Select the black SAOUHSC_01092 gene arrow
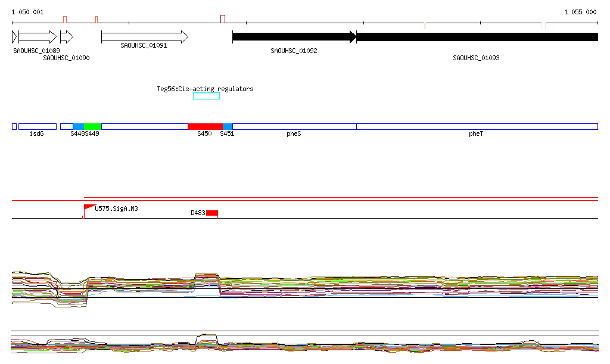This screenshot has height=364, width=610. [x=294, y=37]
